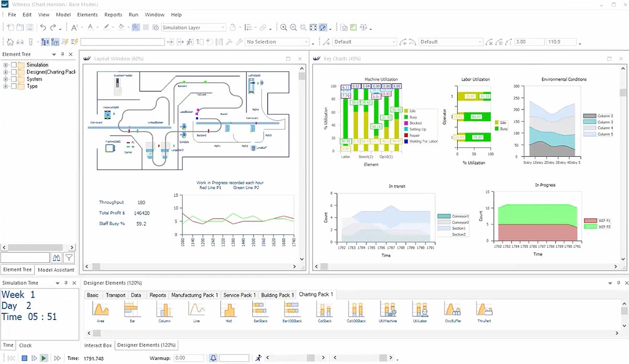Click the Interact Box tab
This screenshot has height=364, width=629.
coord(98,345)
